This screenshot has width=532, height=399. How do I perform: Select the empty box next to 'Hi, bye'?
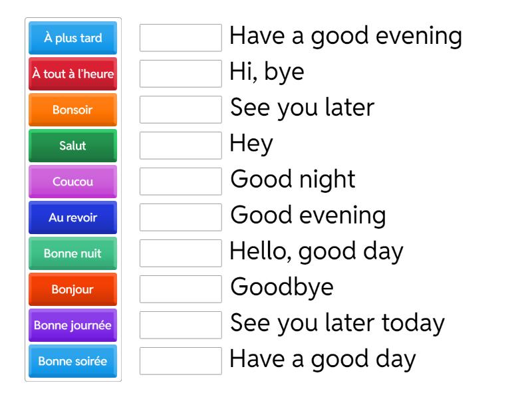click(x=181, y=74)
